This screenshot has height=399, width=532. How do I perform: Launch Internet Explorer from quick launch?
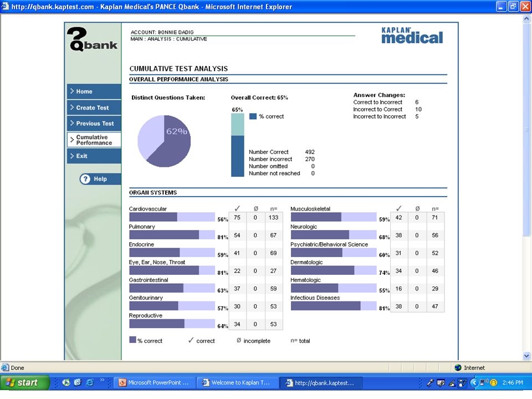pos(90,383)
